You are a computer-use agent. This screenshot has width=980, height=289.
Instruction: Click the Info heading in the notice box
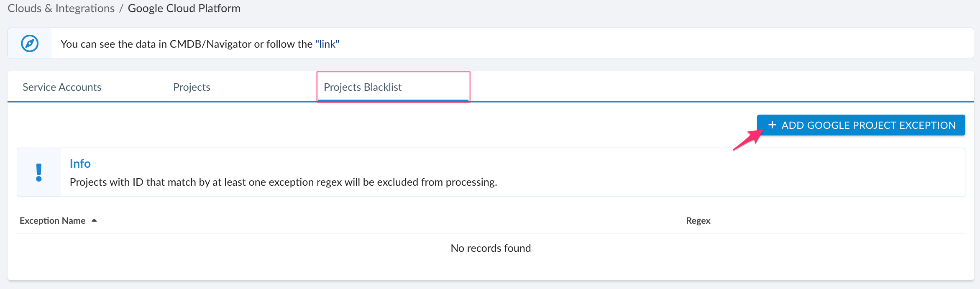(x=80, y=163)
